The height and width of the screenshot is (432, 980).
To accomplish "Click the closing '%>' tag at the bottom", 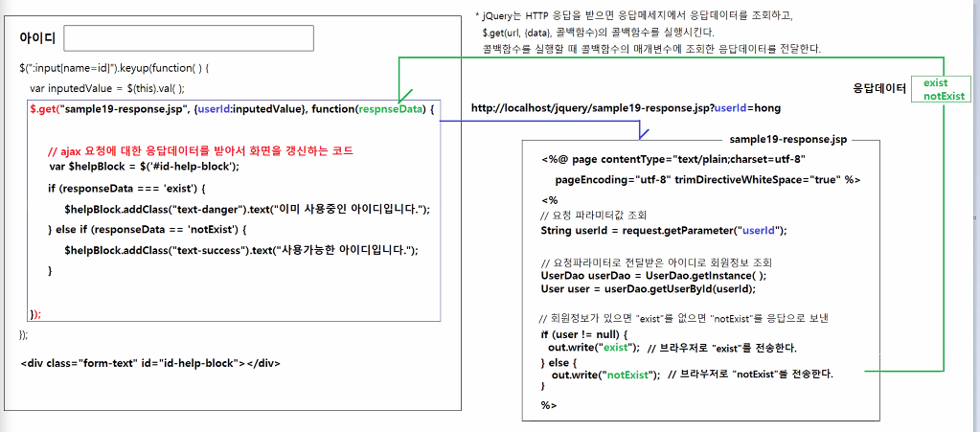I will pos(549,406).
